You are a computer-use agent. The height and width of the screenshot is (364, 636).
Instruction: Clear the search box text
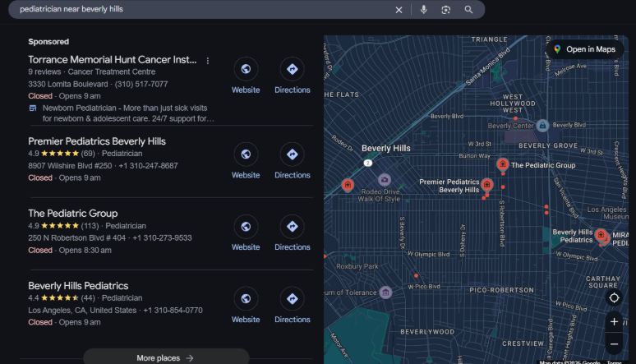pyautogui.click(x=399, y=10)
